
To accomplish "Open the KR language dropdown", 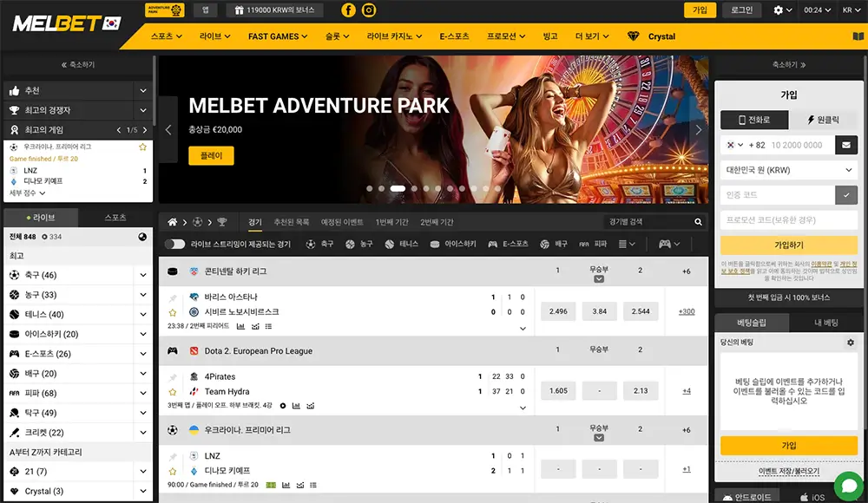I will [852, 10].
